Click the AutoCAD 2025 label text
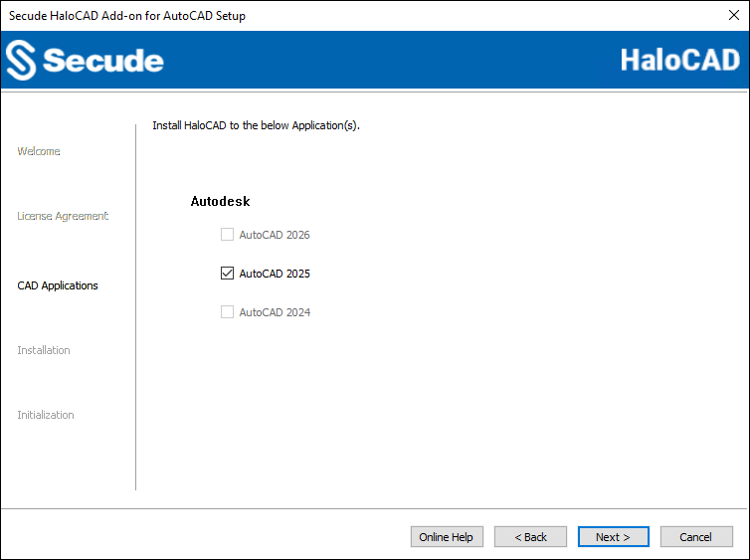Image resolution: width=750 pixels, height=560 pixels. click(275, 274)
